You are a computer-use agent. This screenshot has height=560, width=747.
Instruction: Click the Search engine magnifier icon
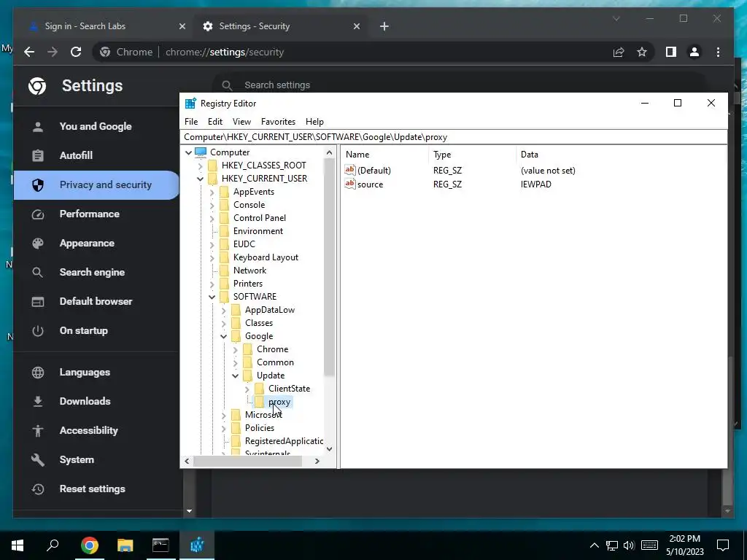click(x=38, y=273)
